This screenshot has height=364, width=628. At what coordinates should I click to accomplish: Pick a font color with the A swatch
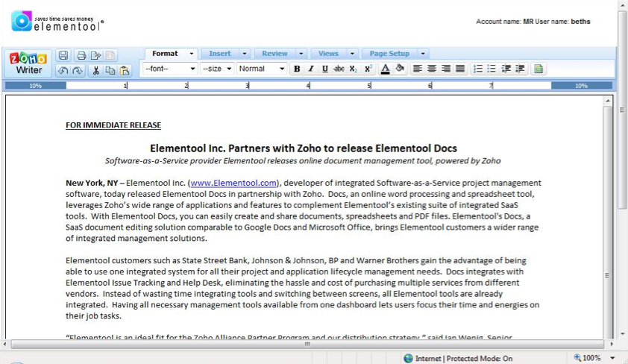tap(385, 69)
